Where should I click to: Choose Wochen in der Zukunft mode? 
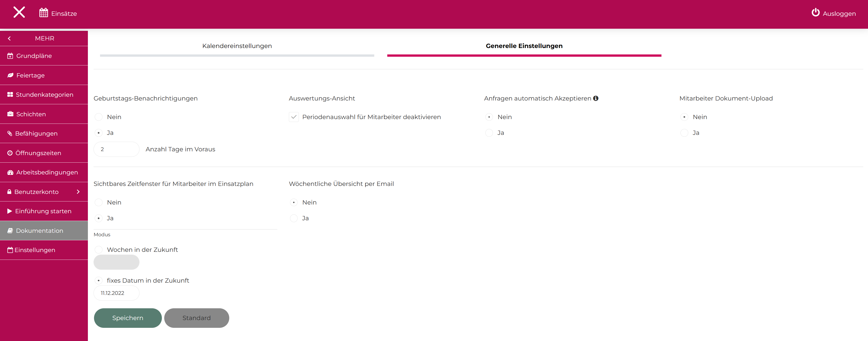(98, 250)
